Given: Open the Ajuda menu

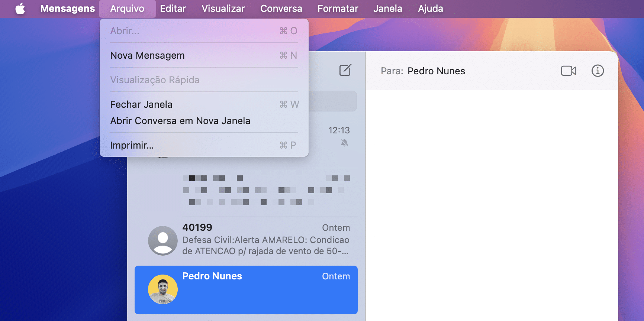Looking at the screenshot, I should click(430, 9).
